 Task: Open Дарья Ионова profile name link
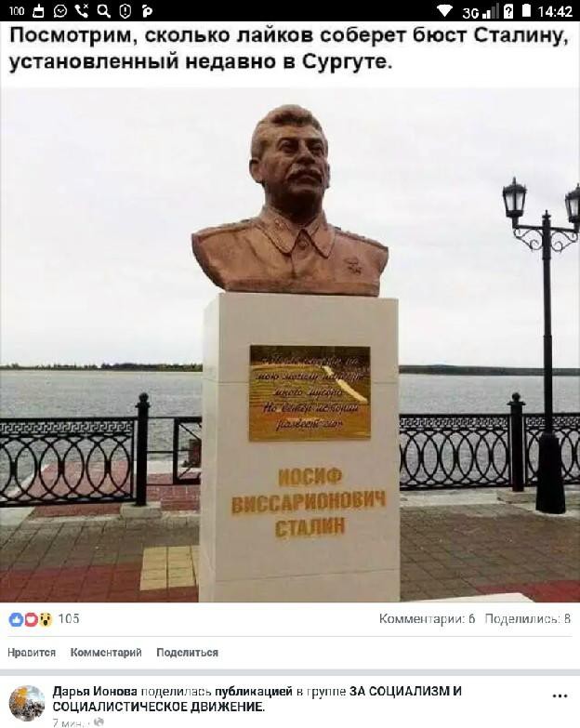click(x=95, y=692)
